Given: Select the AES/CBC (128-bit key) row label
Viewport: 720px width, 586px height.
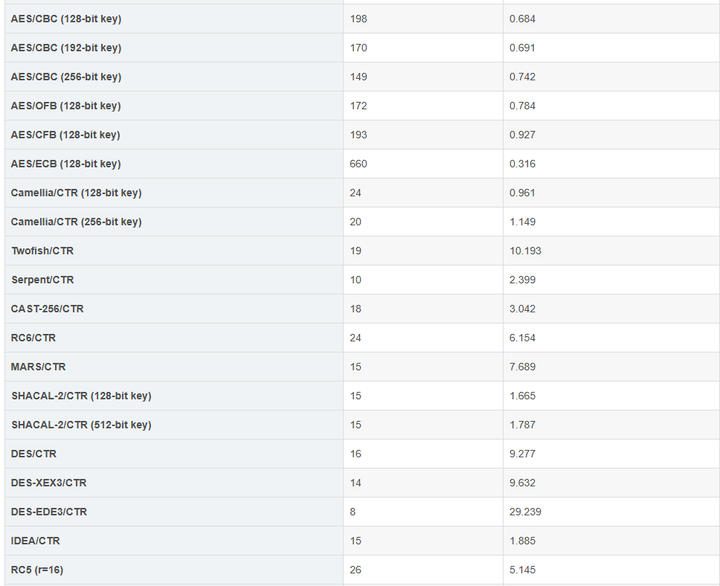Looking at the screenshot, I should coord(66,19).
